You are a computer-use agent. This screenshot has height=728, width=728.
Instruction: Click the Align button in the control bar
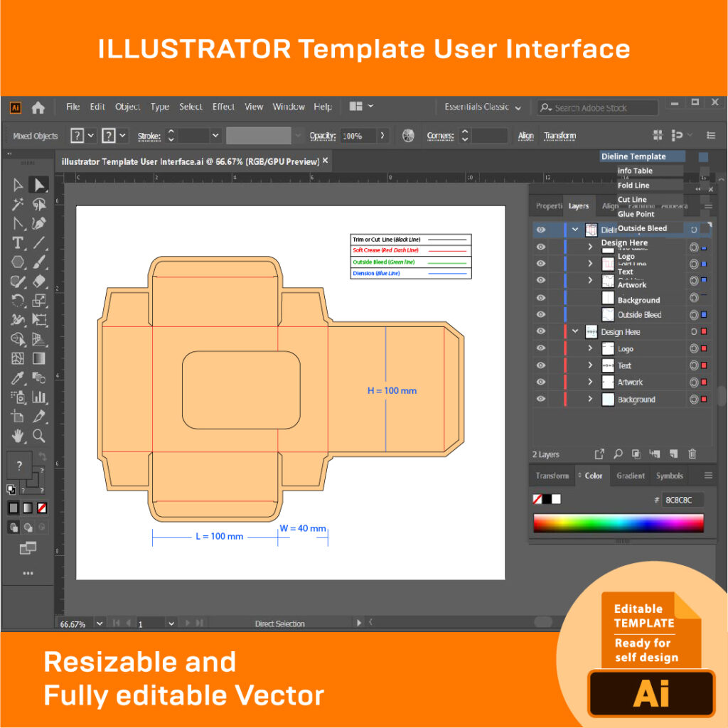pyautogui.click(x=525, y=135)
